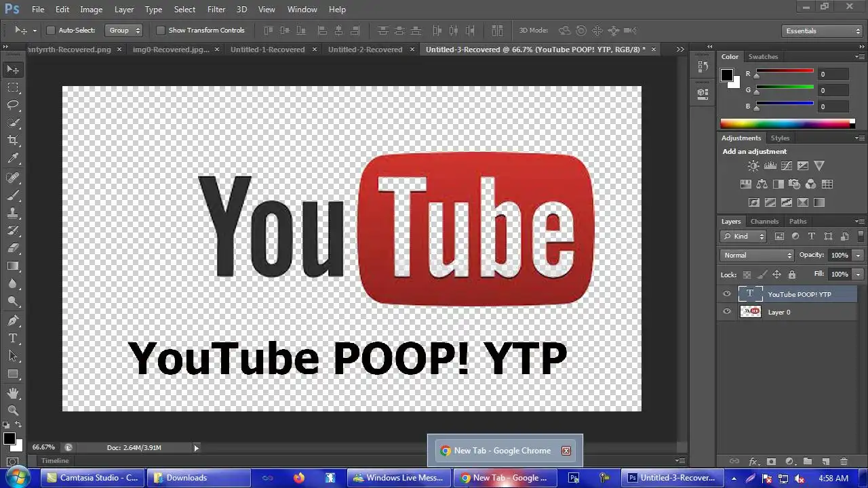Switch to the Styles tab
868x488 pixels.
point(780,138)
